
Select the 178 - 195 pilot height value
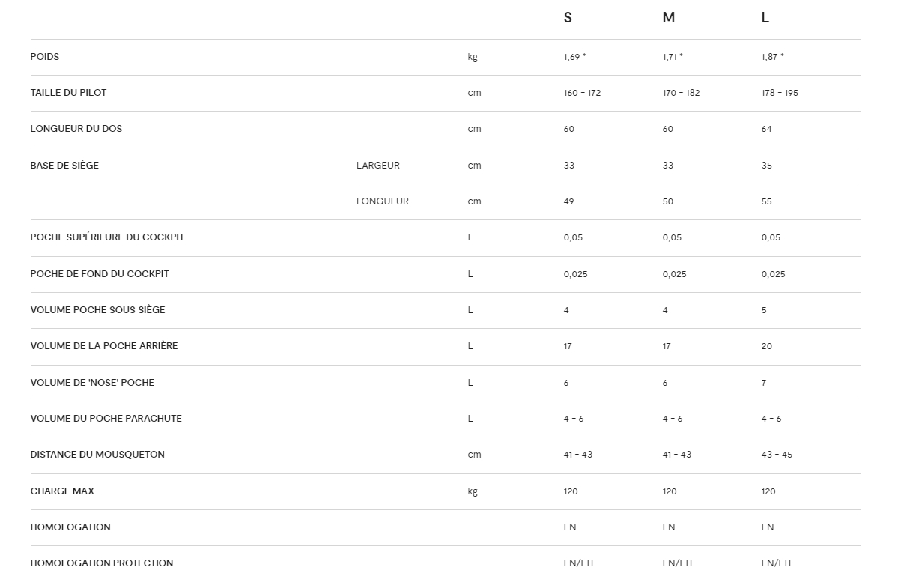tap(781, 93)
